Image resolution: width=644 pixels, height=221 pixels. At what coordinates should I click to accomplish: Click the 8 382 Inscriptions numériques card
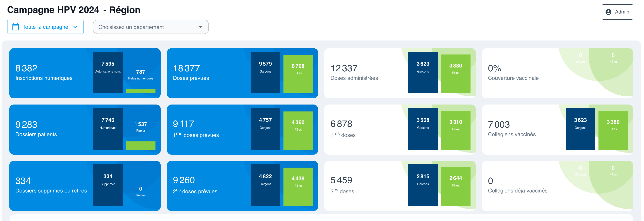pyautogui.click(x=85, y=73)
